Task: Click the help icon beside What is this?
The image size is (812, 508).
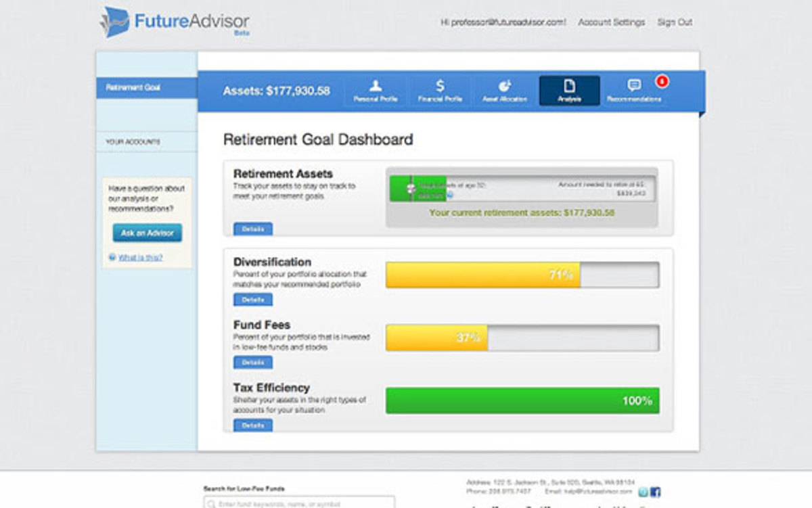Action: tap(112, 257)
